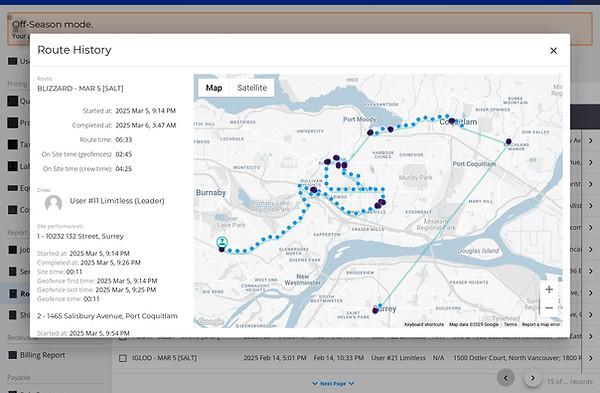Click Reports sidebar icon beside 'Jo' label
The image size is (600, 393).
[x=13, y=249]
